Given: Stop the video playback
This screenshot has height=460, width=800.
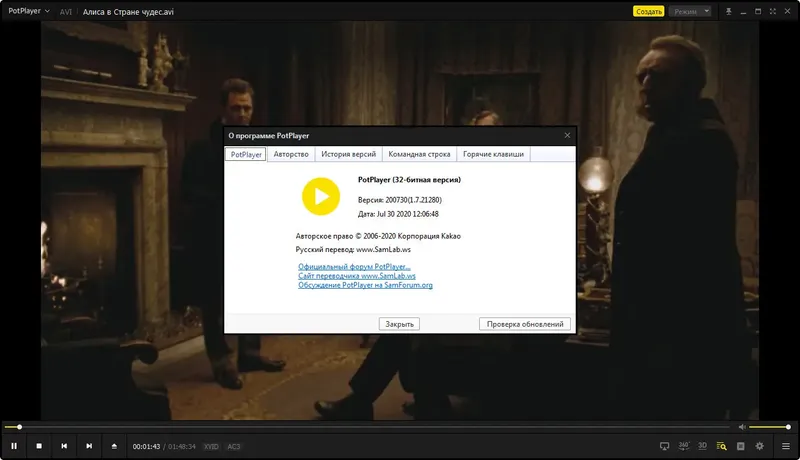Looking at the screenshot, I should coord(39,446).
